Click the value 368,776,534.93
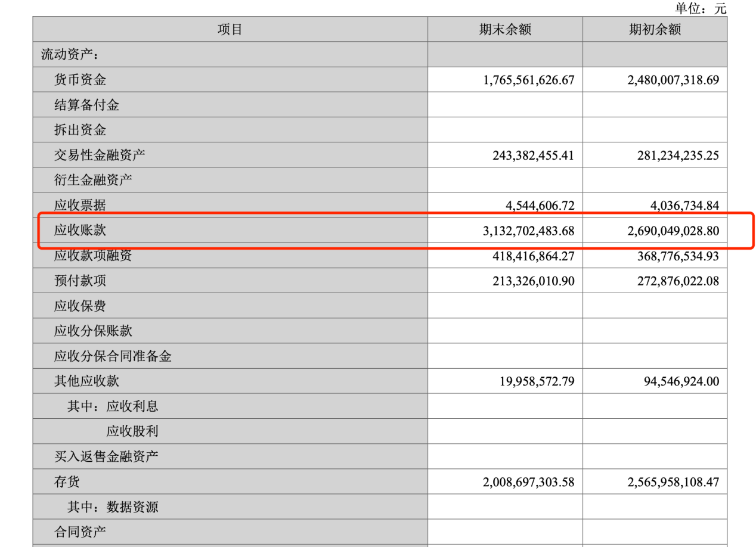The height and width of the screenshot is (547, 756). click(x=678, y=257)
